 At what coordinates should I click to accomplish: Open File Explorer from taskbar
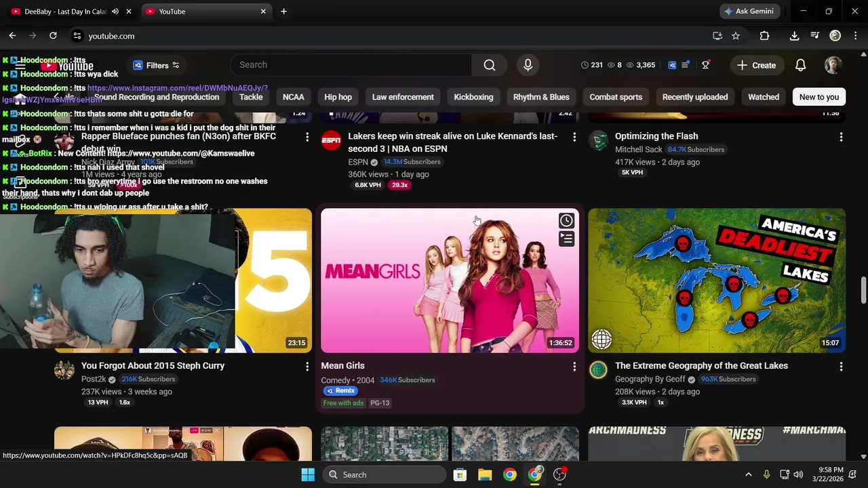[485, 474]
